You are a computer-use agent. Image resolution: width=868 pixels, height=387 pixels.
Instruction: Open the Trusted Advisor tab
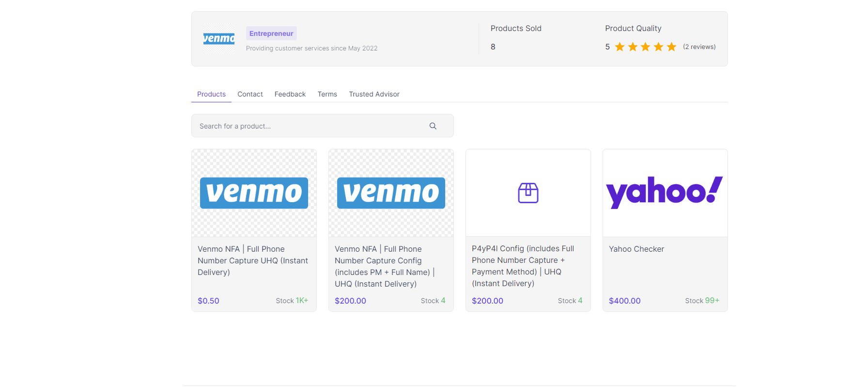pos(374,94)
